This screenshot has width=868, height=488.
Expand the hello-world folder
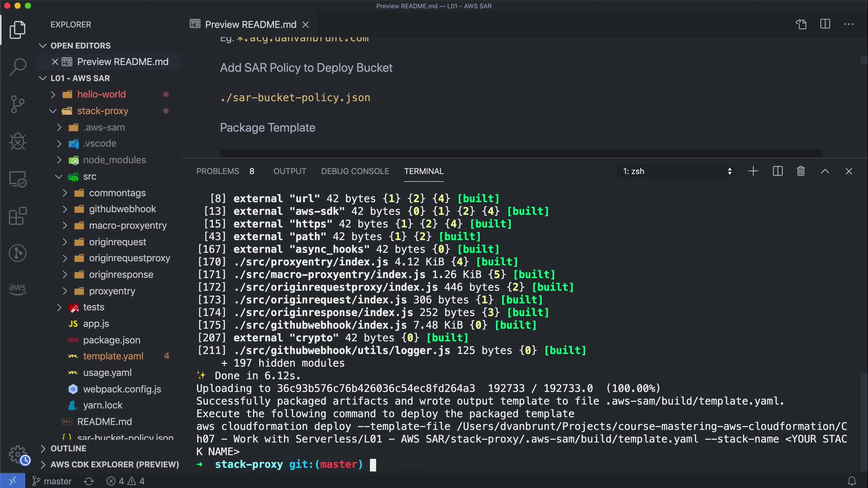point(101,94)
